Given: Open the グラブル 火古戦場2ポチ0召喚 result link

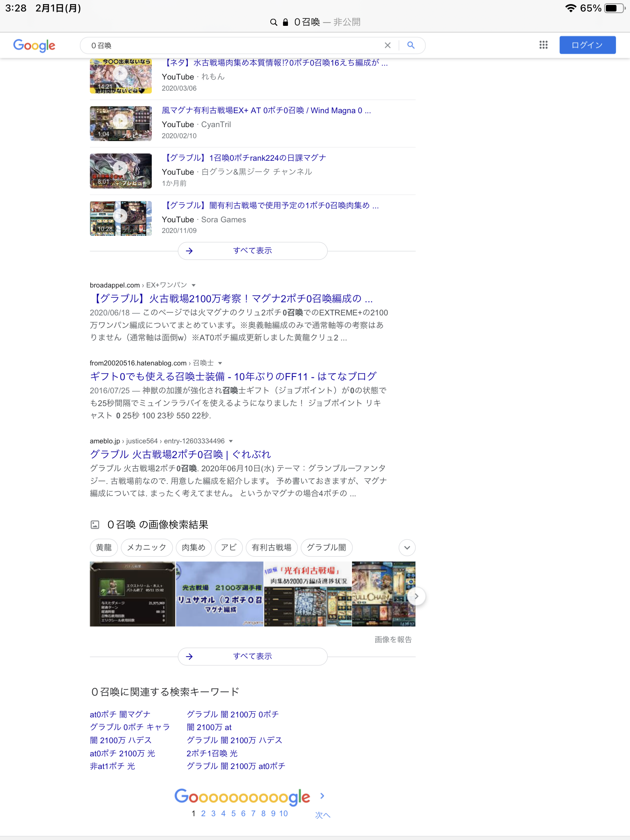Looking at the screenshot, I should tap(180, 454).
